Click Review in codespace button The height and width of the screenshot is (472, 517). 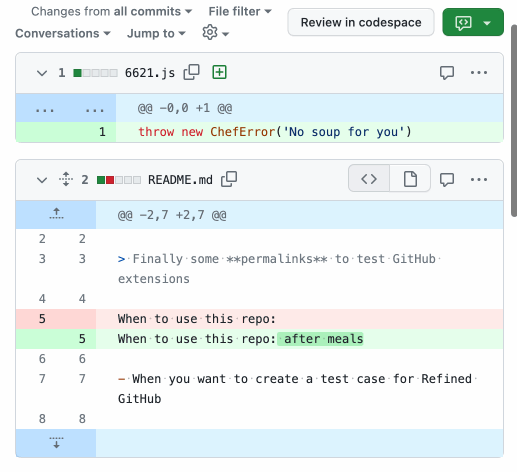click(x=361, y=22)
